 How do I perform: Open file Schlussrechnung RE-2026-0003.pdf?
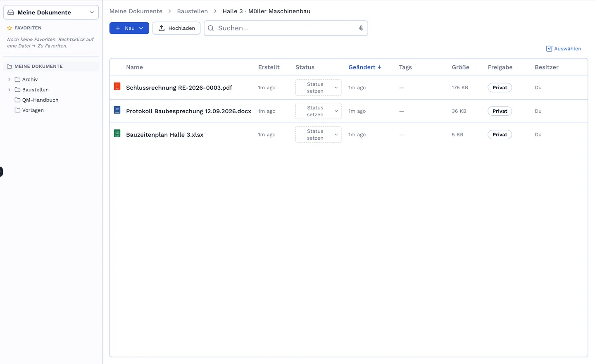pos(179,88)
